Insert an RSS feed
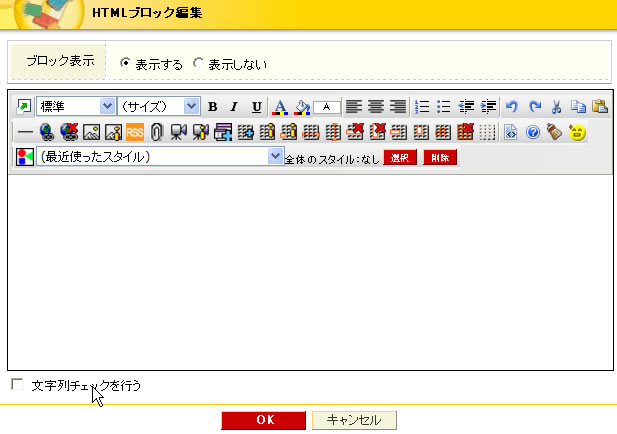 point(135,133)
